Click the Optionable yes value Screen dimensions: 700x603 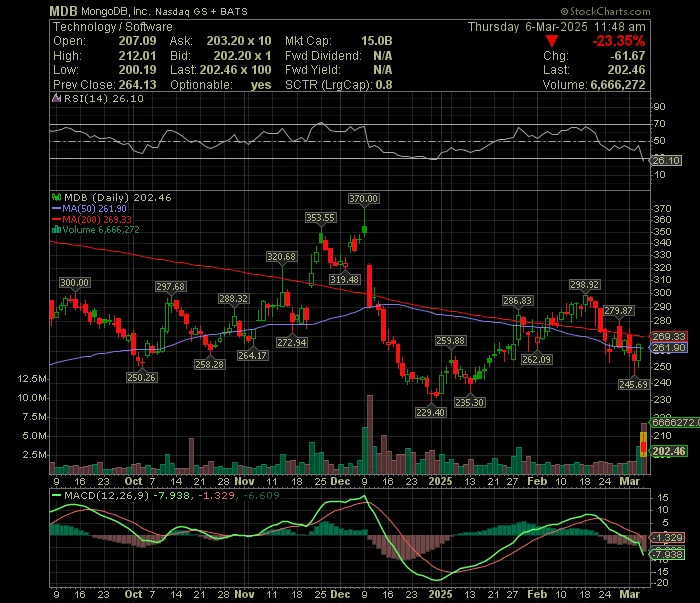[x=261, y=85]
